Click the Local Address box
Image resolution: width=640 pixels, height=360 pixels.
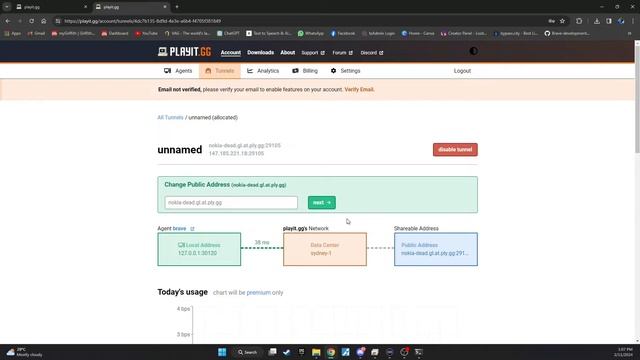pos(199,249)
